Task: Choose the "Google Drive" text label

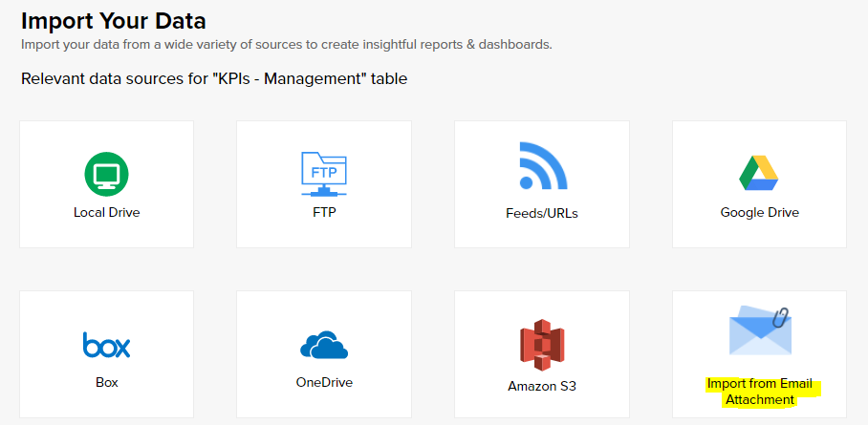Action: (759, 212)
